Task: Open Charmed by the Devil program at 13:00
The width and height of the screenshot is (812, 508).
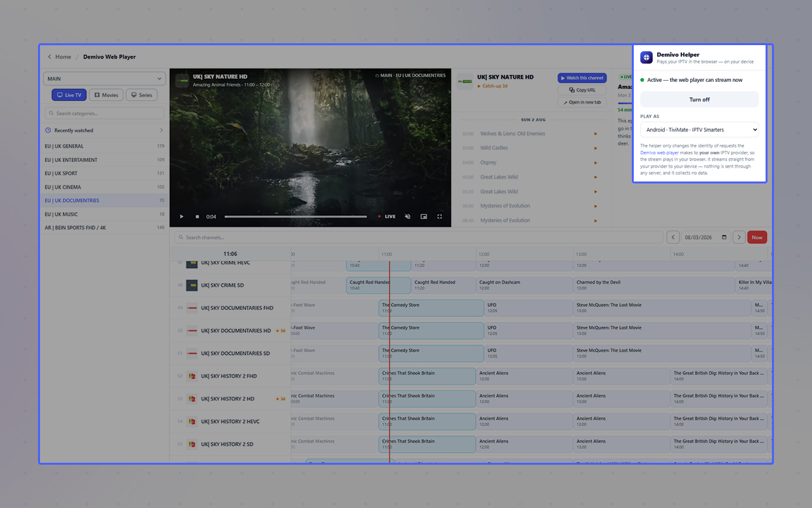Action: pos(654,285)
